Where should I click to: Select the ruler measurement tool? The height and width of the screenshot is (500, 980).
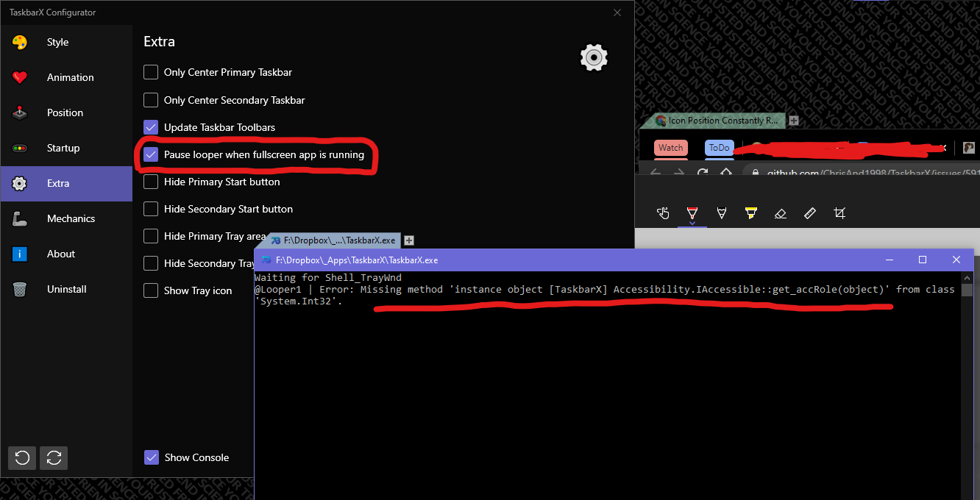pos(810,213)
